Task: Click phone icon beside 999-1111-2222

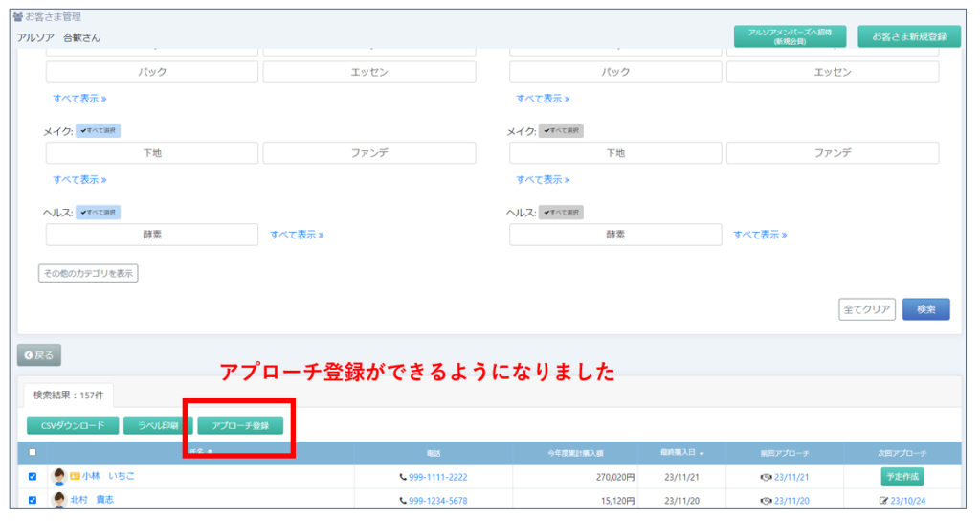Action: 403,477
